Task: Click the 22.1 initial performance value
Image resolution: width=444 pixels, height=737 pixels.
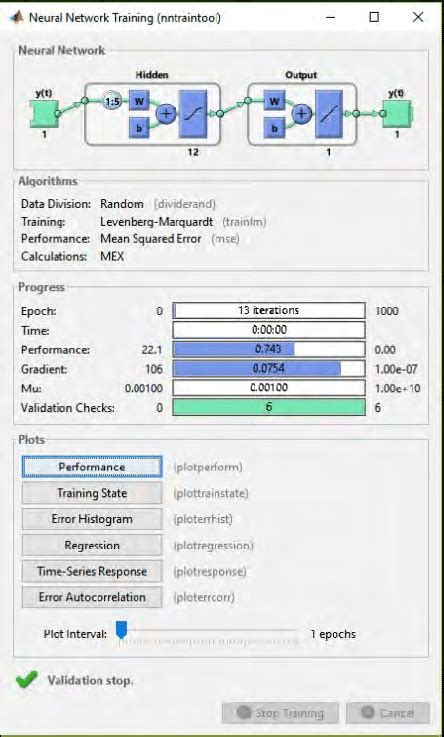Action: [x=152, y=350]
